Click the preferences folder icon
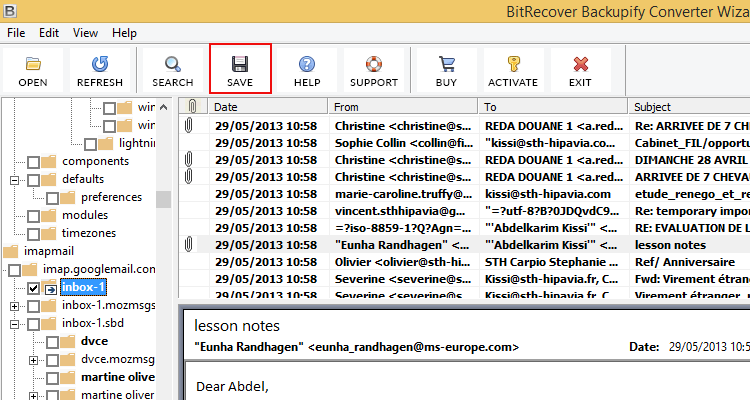 [67, 198]
